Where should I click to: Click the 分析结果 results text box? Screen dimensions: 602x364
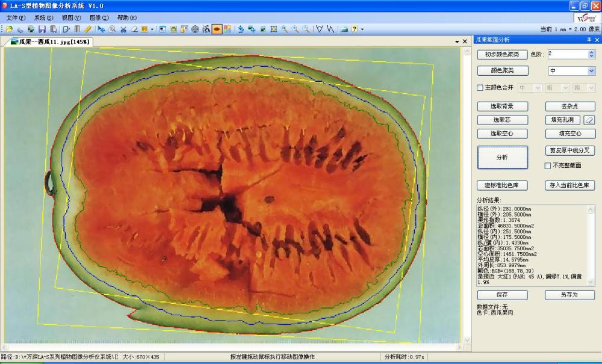coord(527,245)
